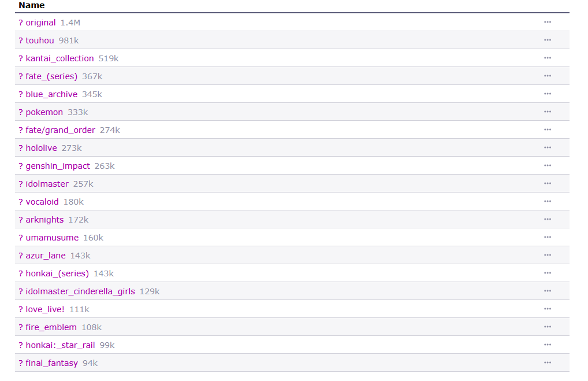588x381 pixels.
Task: Open the more-options dots for original
Action: point(547,22)
